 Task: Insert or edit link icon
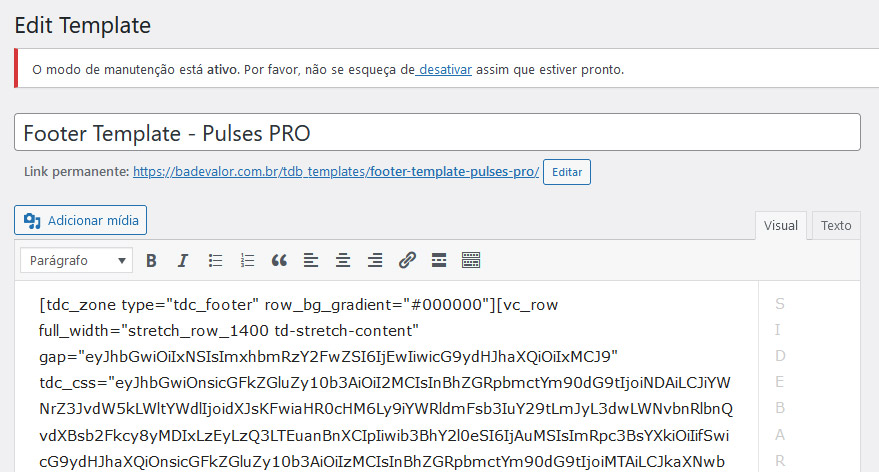(x=407, y=261)
